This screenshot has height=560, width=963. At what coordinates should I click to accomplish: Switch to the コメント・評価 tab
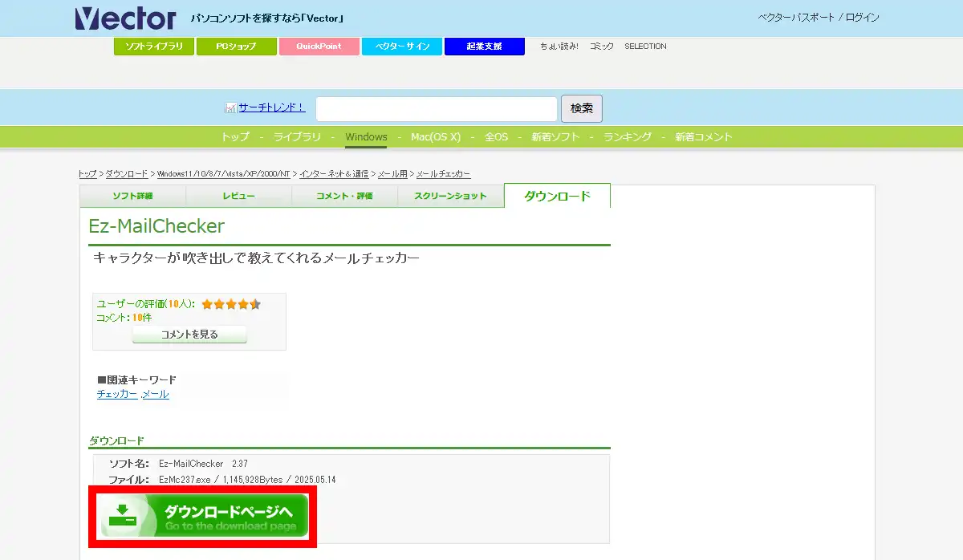point(345,197)
